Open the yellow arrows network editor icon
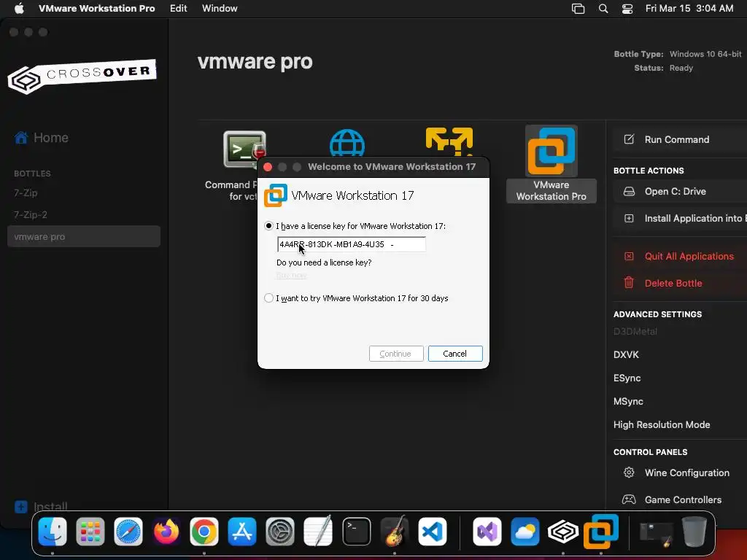Image resolution: width=747 pixels, height=560 pixels. click(x=449, y=141)
